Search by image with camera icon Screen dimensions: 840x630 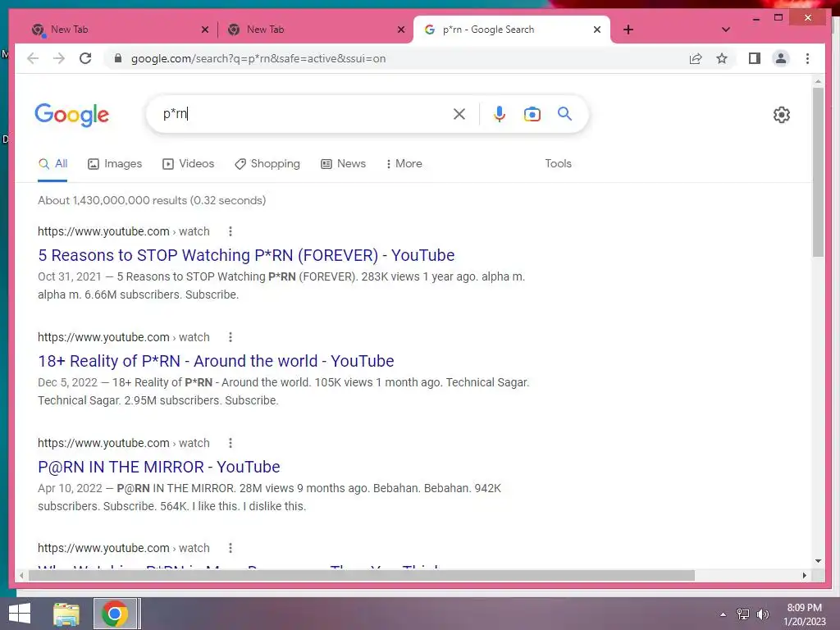(532, 114)
